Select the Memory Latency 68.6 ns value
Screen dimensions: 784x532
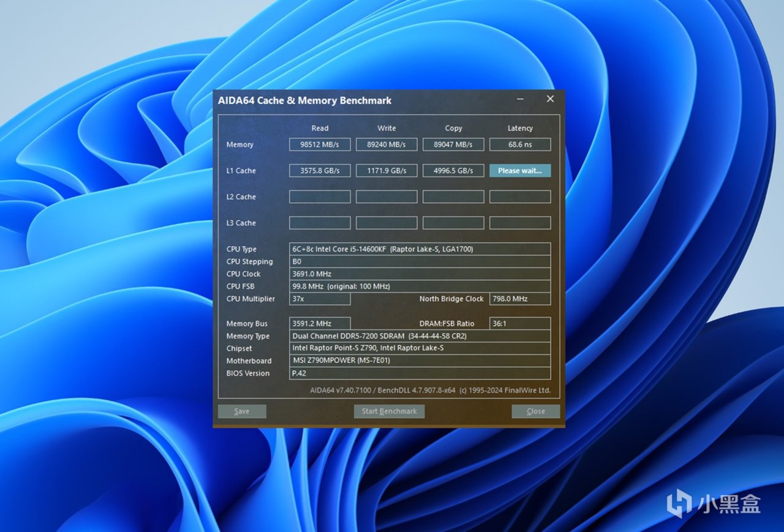pyautogui.click(x=520, y=144)
